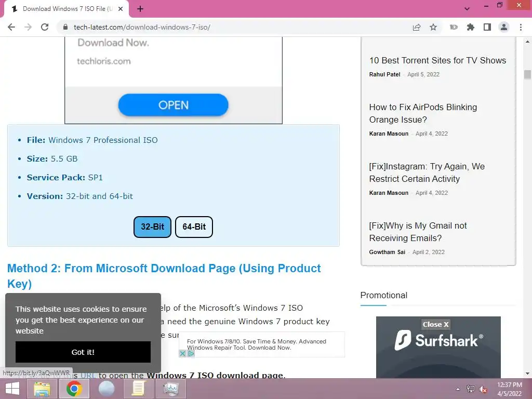Viewport: 532px width, 399px height.
Task: Close the Surfshark promo with Close X
Action: pos(436,324)
